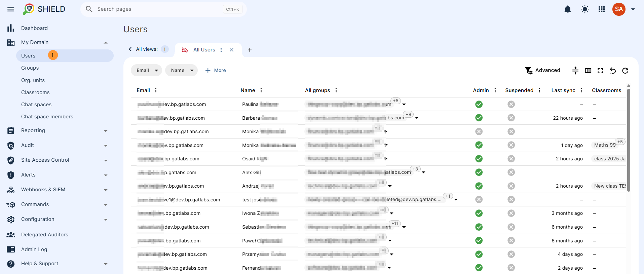Click the Maths 99 classroom chip

coord(605,145)
